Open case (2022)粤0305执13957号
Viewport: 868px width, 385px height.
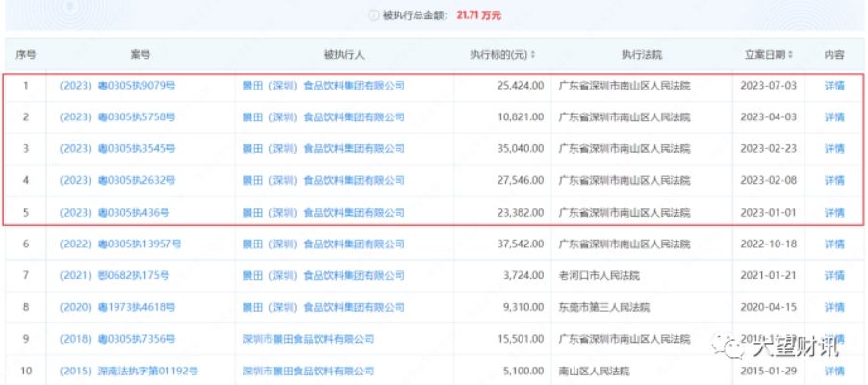coord(120,244)
